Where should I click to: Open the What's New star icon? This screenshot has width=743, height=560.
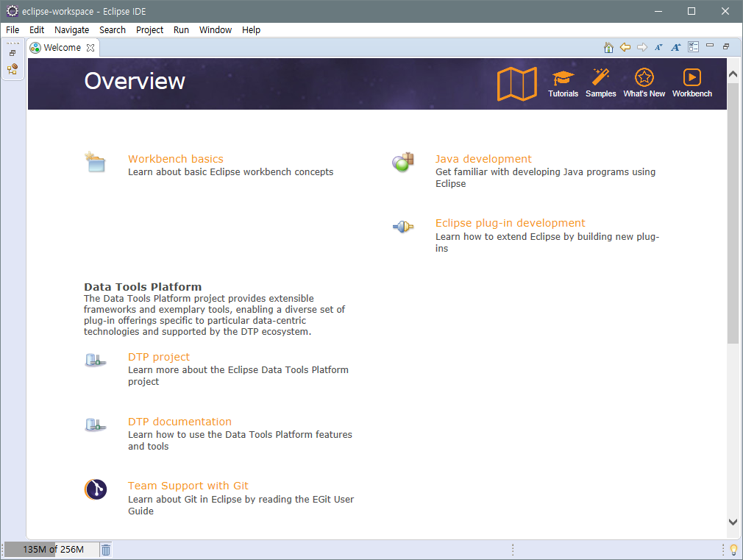coord(644,77)
